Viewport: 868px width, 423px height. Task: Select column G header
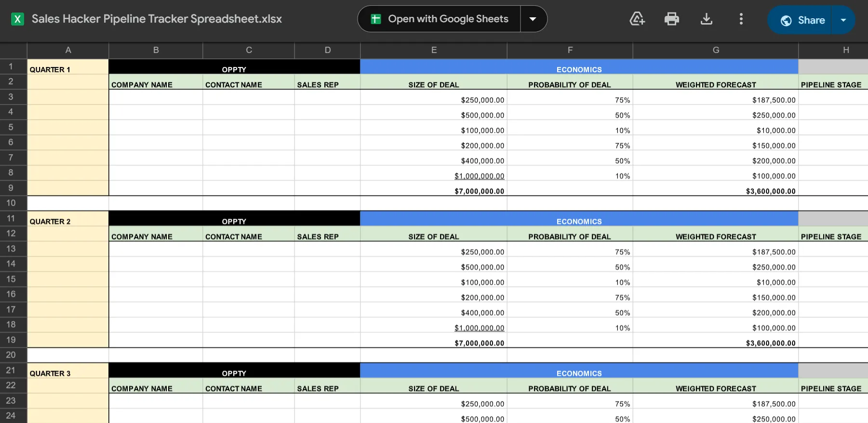[716, 50]
